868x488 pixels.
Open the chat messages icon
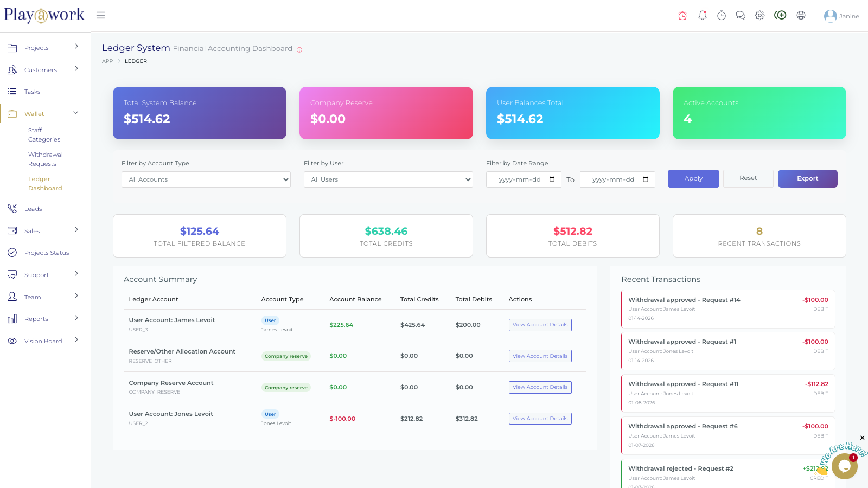point(741,16)
